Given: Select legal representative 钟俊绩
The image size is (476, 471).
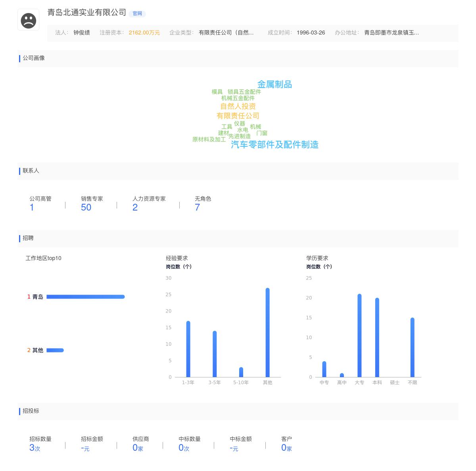Looking at the screenshot, I should click(x=82, y=33).
